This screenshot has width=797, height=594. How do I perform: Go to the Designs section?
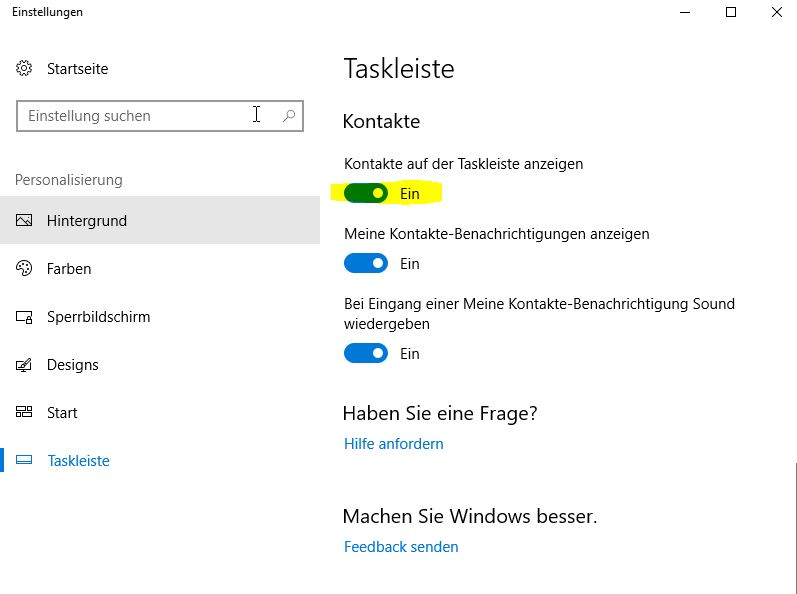click(x=160, y=365)
